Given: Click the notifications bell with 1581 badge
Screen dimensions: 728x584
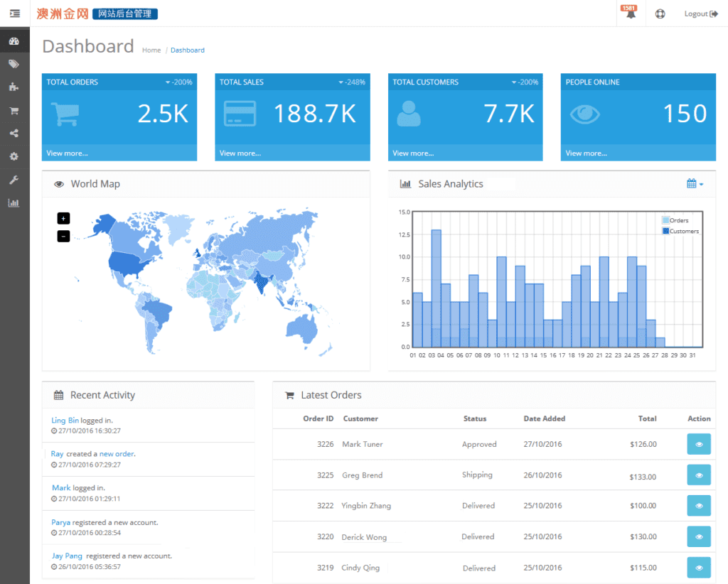Looking at the screenshot, I should [x=630, y=13].
